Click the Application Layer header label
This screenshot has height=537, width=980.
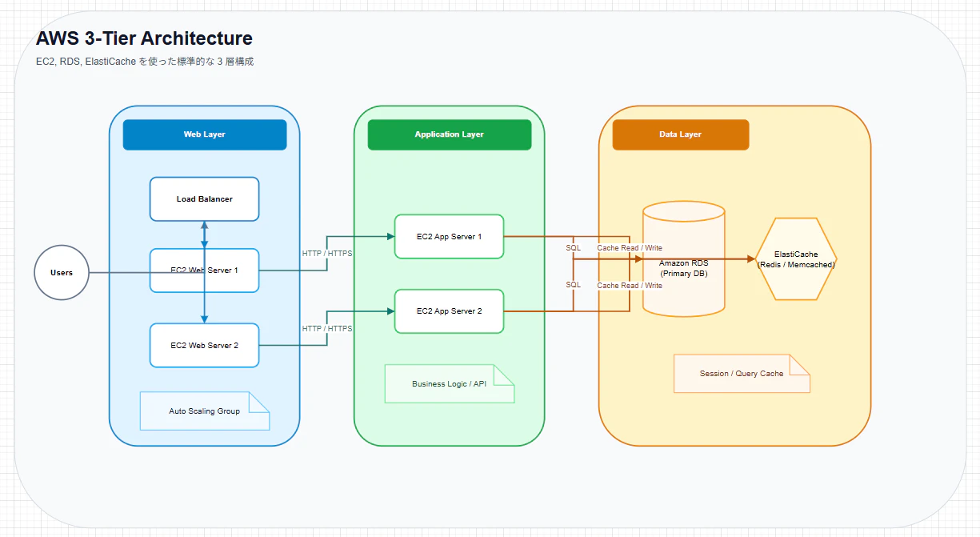[x=450, y=134]
